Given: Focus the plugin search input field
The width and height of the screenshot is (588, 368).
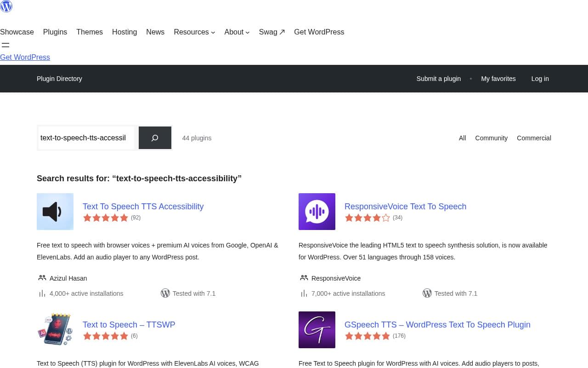Looking at the screenshot, I should pyautogui.click(x=86, y=138).
